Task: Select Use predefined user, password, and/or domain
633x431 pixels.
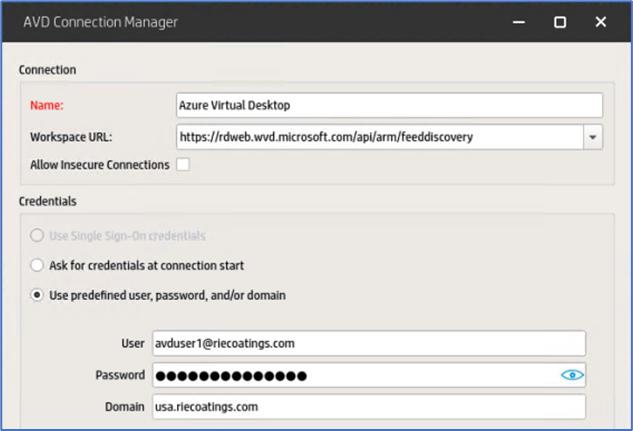Action: [x=37, y=295]
